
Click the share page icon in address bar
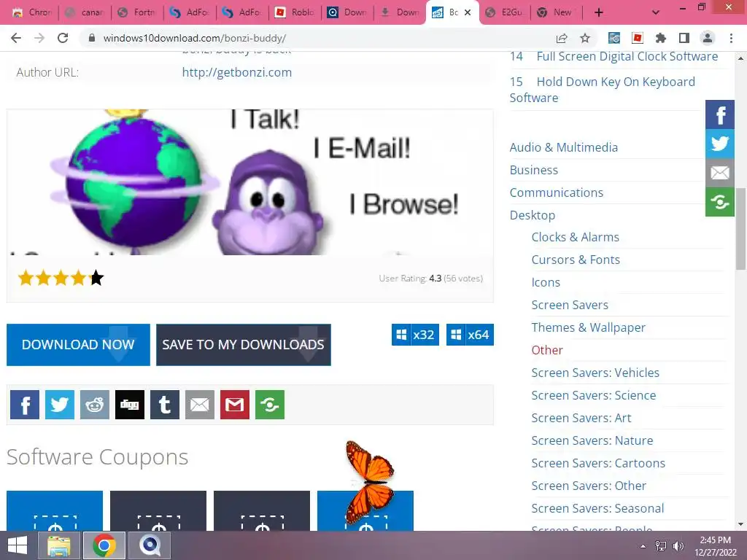[562, 38]
